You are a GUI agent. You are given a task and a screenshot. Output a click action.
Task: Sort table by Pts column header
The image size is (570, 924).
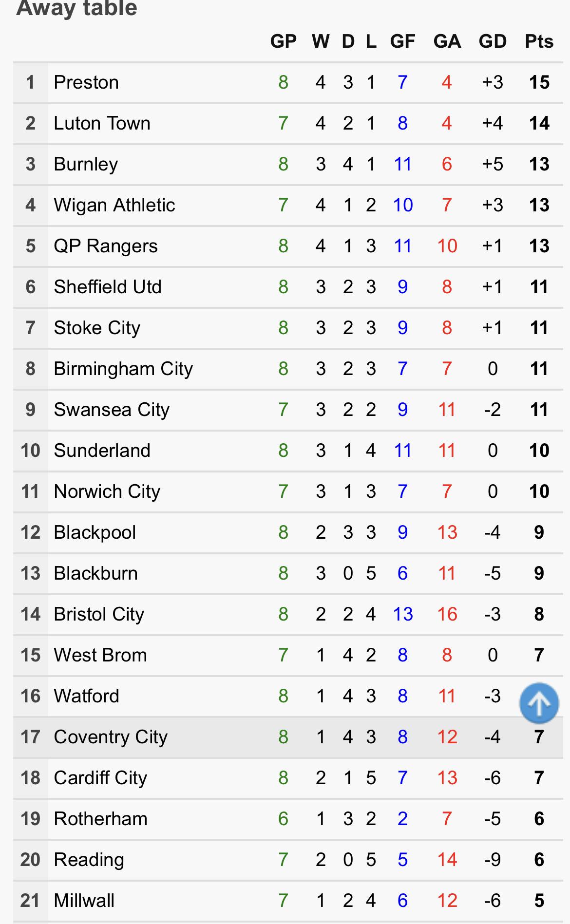[x=539, y=41]
